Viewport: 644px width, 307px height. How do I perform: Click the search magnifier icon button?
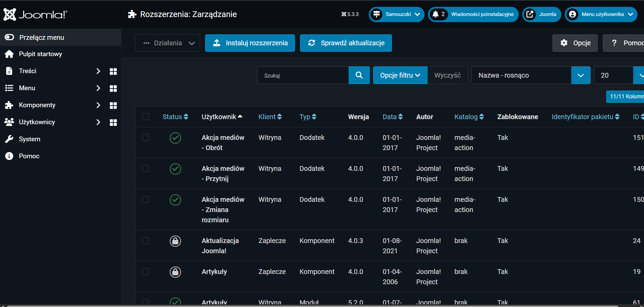[359, 75]
